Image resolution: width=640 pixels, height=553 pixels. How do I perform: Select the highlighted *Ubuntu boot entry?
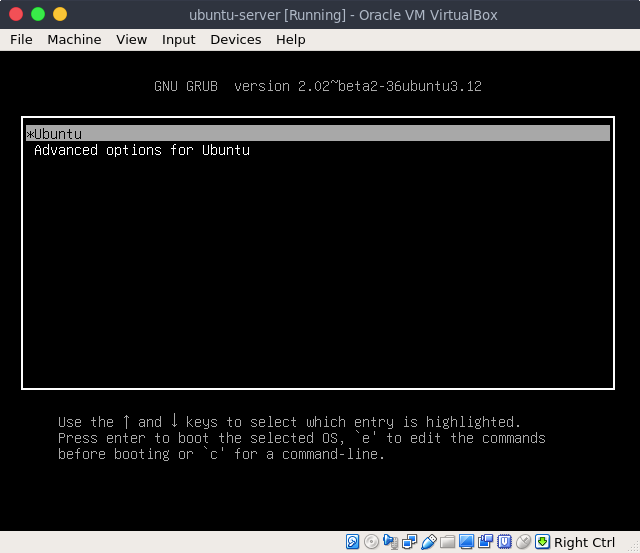[x=318, y=133]
